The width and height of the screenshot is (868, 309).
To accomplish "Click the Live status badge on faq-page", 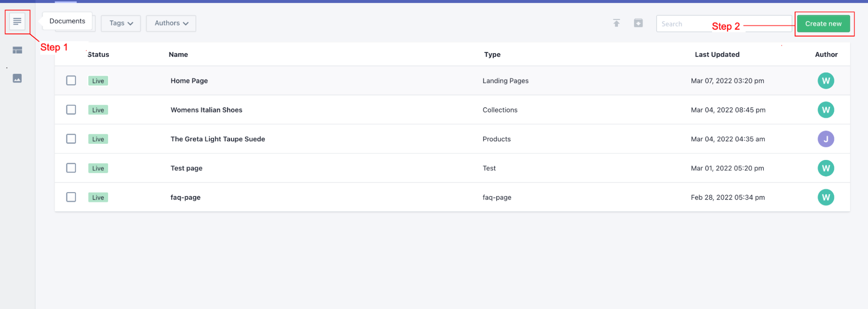I will [x=98, y=197].
